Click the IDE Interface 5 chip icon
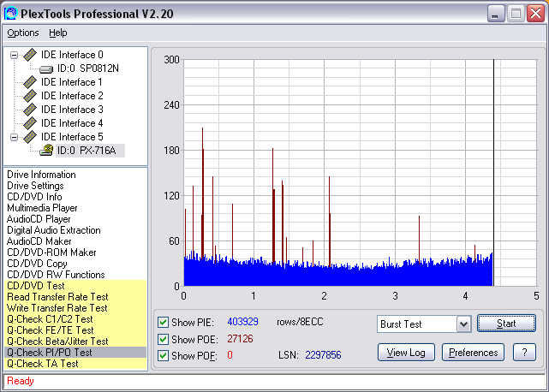 click(x=30, y=137)
